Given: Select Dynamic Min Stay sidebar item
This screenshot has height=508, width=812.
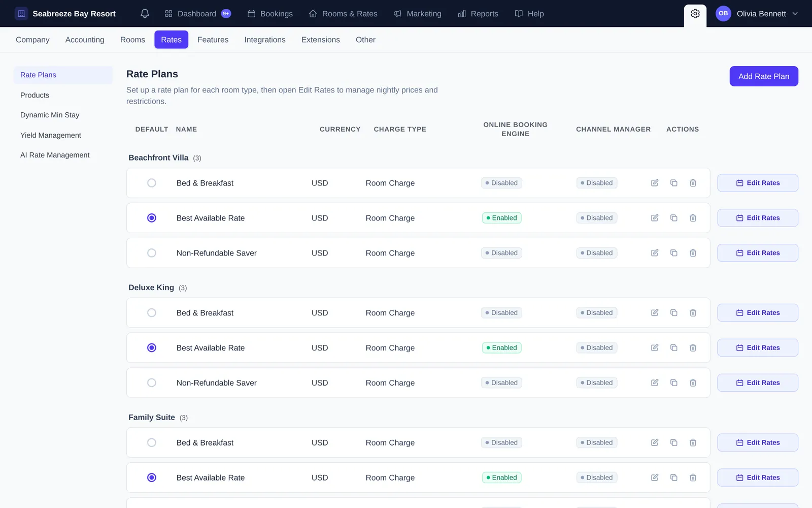Looking at the screenshot, I should [63, 115].
